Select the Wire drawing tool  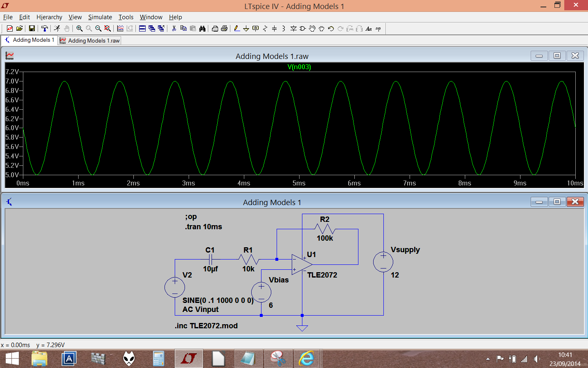[x=237, y=28]
